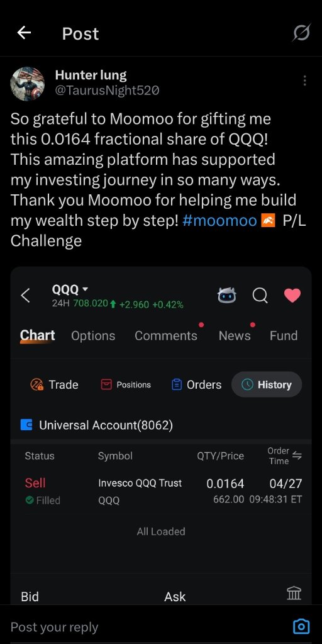This screenshot has width=322, height=644.
Task: Tap the bank building icon
Action: [294, 594]
